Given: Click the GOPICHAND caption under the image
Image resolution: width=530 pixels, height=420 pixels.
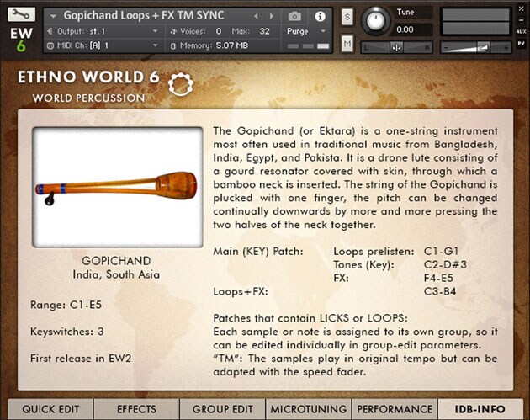Looking at the screenshot, I should tap(116, 261).
